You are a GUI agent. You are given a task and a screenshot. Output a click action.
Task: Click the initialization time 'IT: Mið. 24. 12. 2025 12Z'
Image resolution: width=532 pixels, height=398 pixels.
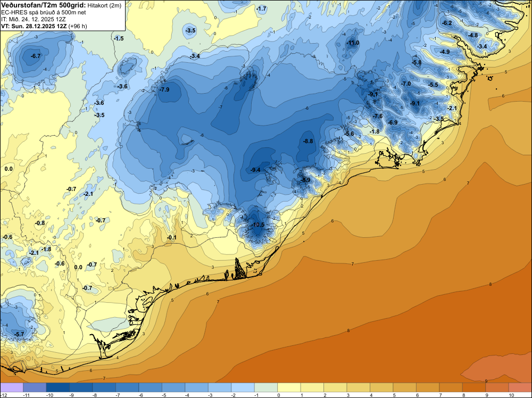33,19
